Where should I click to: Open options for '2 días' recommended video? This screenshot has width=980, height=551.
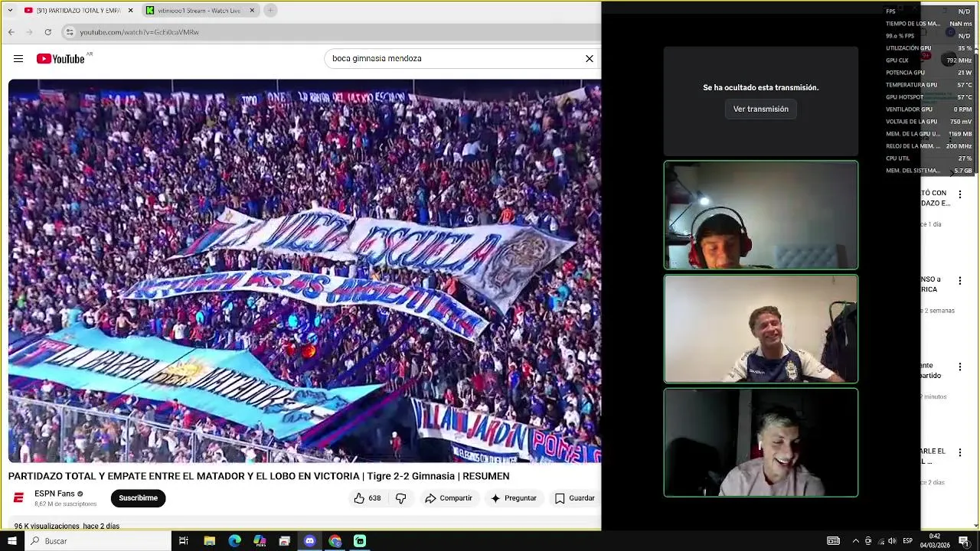960,453
